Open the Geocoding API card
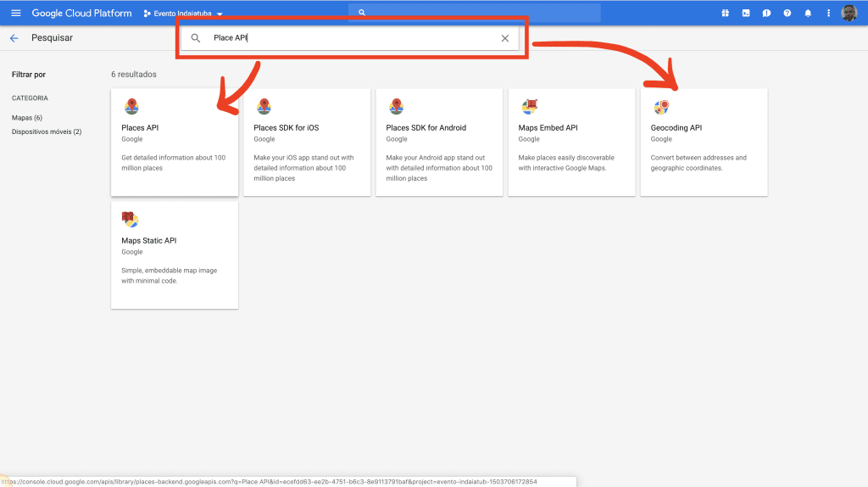This screenshot has height=487, width=868. 704,142
